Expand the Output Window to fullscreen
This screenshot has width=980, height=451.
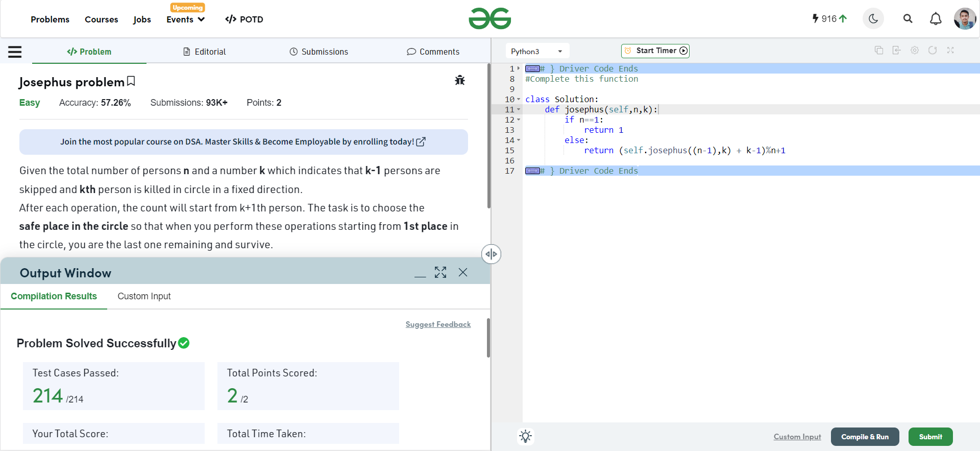[x=440, y=272]
